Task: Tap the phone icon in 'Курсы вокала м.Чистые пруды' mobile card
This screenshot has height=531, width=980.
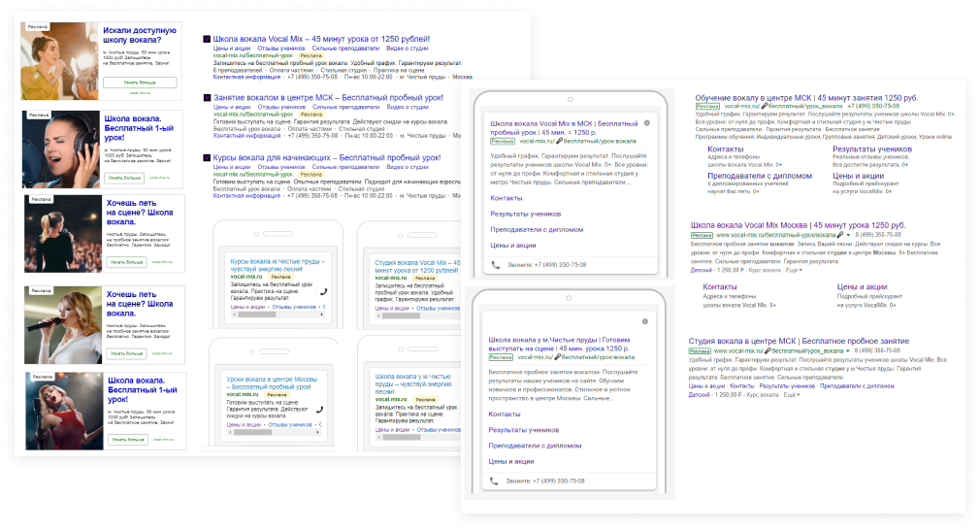Action: [x=323, y=291]
